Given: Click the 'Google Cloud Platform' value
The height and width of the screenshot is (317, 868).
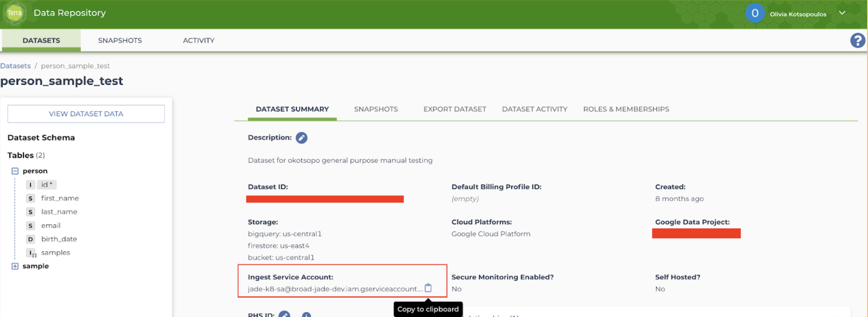Looking at the screenshot, I should [x=491, y=234].
